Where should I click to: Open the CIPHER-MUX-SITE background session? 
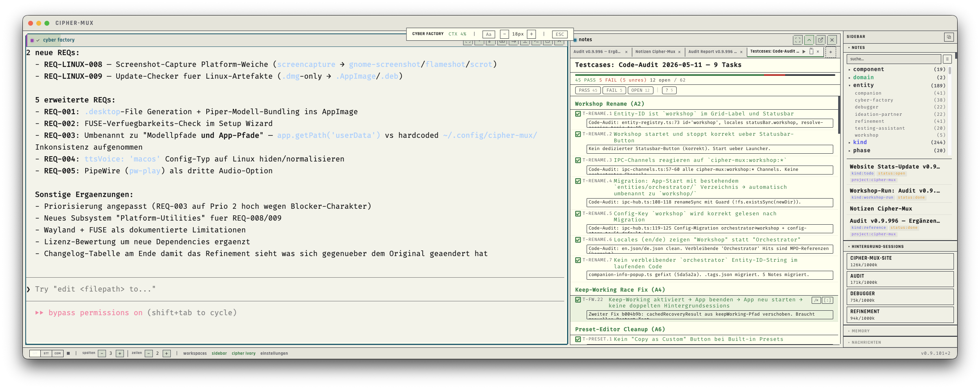coord(900,261)
